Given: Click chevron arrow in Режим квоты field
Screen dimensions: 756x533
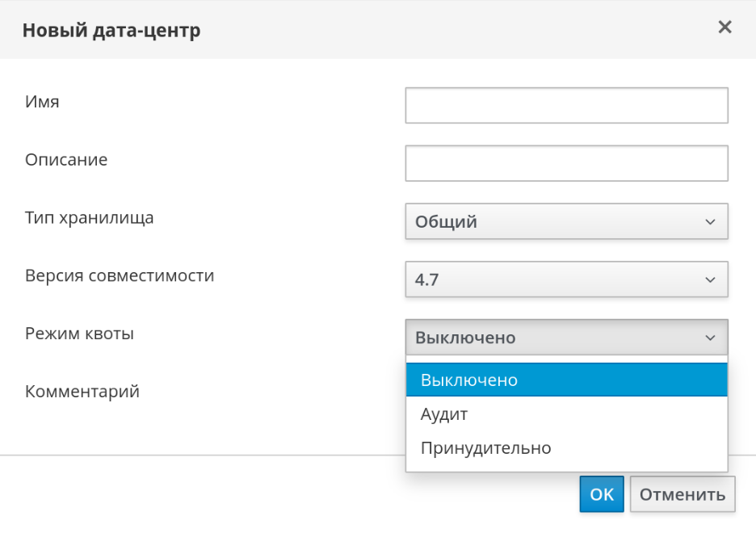Looking at the screenshot, I should (x=710, y=338).
